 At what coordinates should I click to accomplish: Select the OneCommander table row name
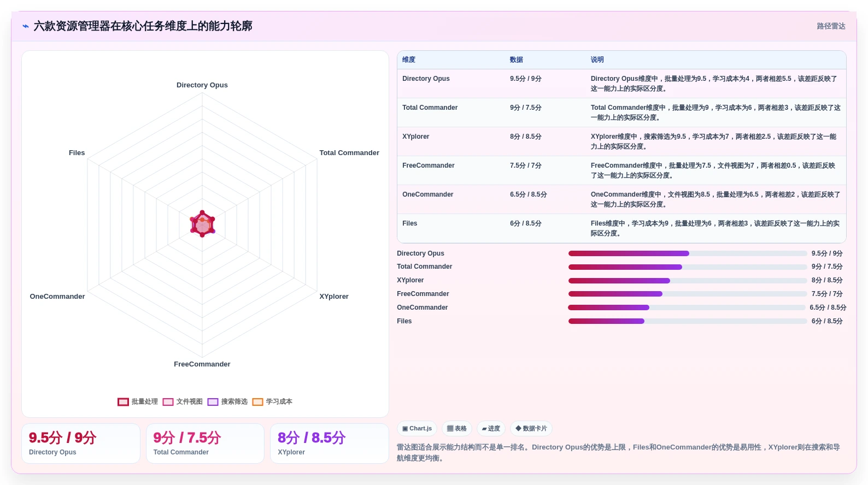click(x=428, y=194)
